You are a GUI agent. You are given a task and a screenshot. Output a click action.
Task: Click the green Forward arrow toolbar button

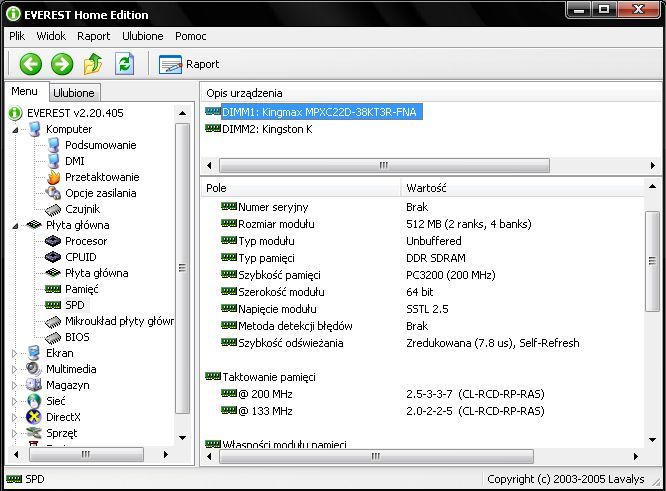point(62,64)
